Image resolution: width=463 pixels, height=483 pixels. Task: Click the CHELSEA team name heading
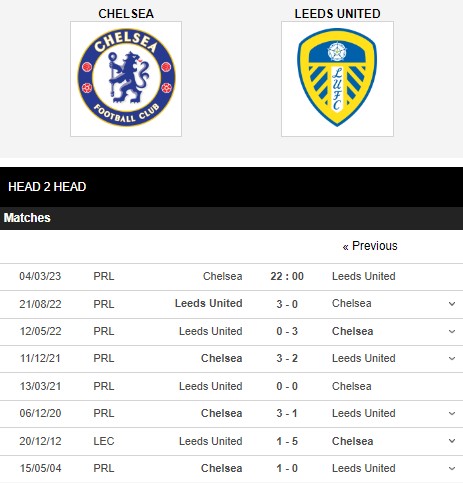tap(126, 14)
